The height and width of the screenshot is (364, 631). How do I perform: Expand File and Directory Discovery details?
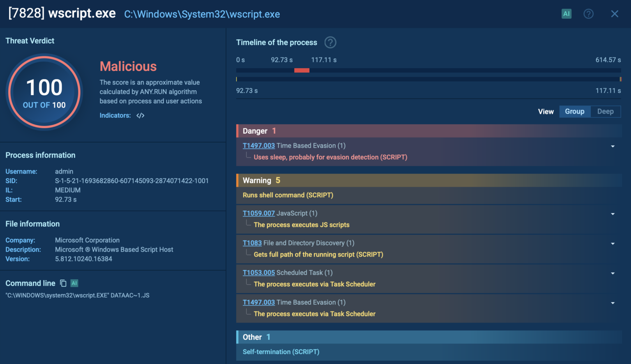(x=612, y=243)
